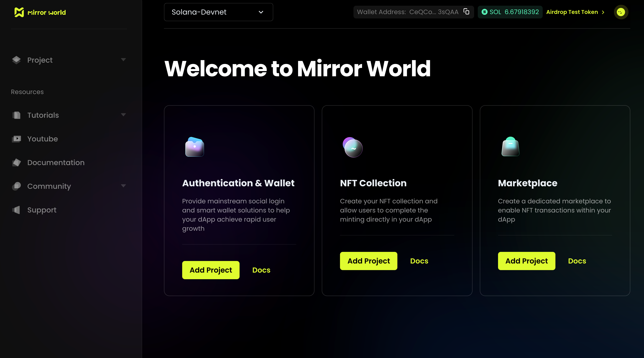This screenshot has height=358, width=644.
Task: Click the Resources section label
Action: pos(27,92)
